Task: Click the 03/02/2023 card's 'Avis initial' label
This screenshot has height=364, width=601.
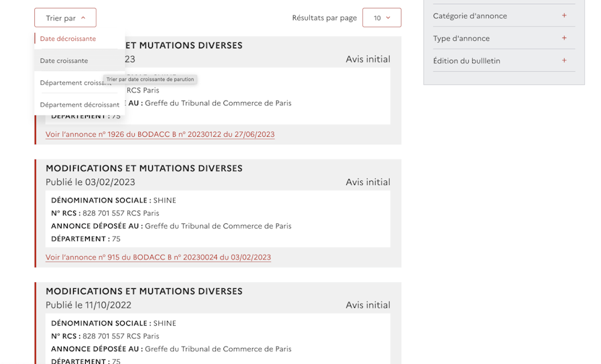Action: [x=368, y=182]
